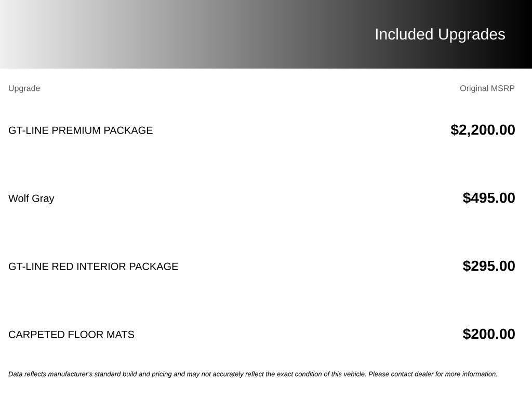
Task: Click the $2,200.00 price
Action: [x=483, y=130]
